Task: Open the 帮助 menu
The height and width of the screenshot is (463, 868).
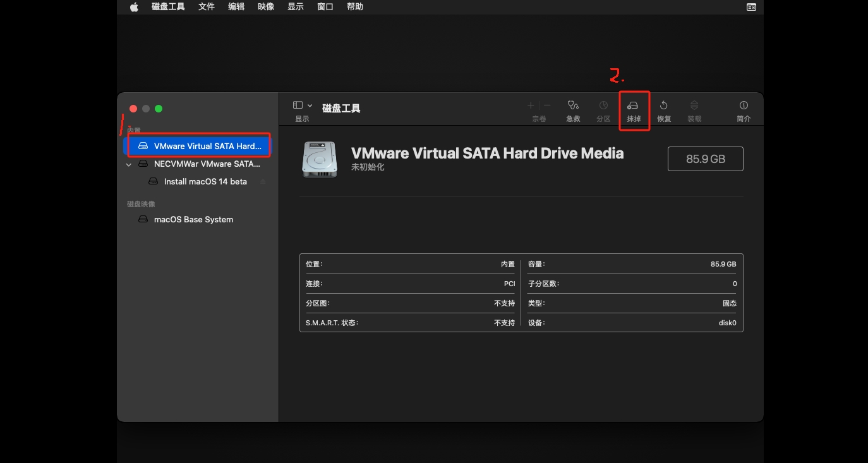Action: point(355,7)
